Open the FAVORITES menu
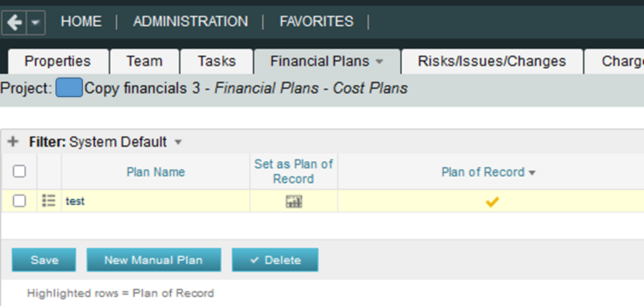The width and height of the screenshot is (644, 306). [x=316, y=21]
